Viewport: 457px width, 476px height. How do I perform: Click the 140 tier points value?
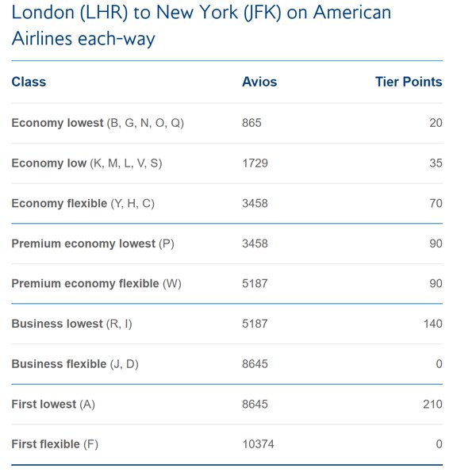pyautogui.click(x=433, y=324)
